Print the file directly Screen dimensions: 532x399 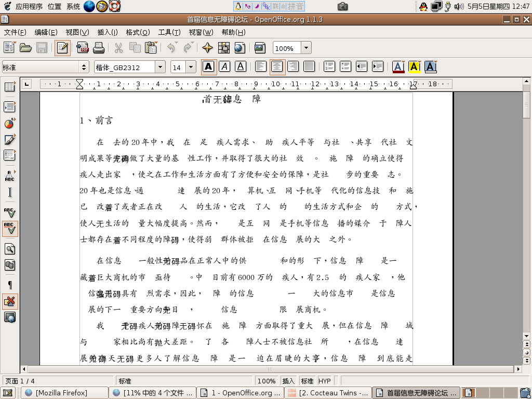coord(98,48)
